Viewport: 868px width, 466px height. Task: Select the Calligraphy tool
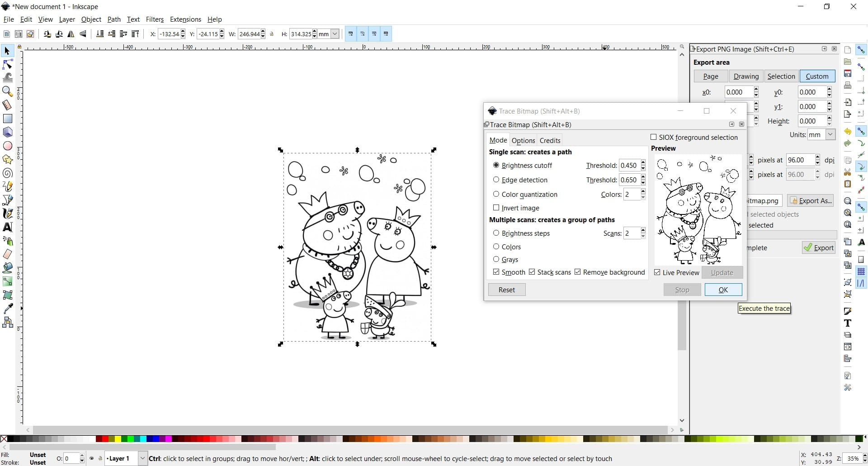pyautogui.click(x=7, y=214)
